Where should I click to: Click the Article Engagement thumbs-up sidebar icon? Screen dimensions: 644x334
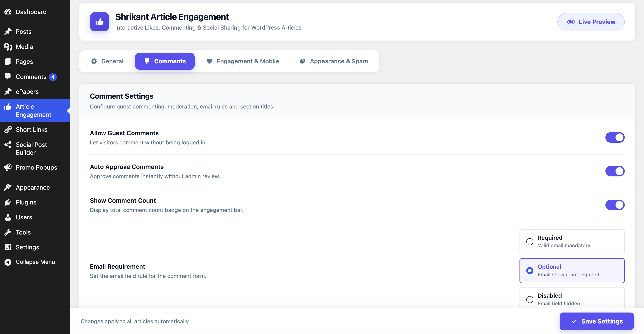coord(8,107)
